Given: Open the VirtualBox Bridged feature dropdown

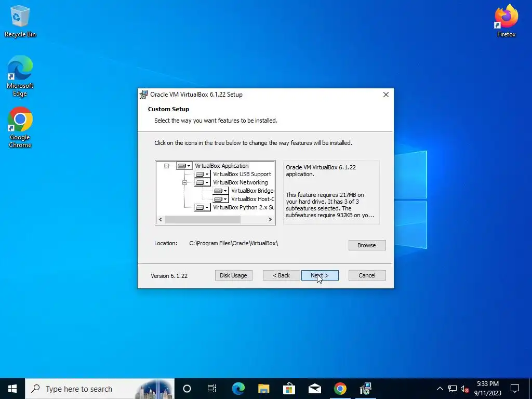Looking at the screenshot, I should pos(221,191).
